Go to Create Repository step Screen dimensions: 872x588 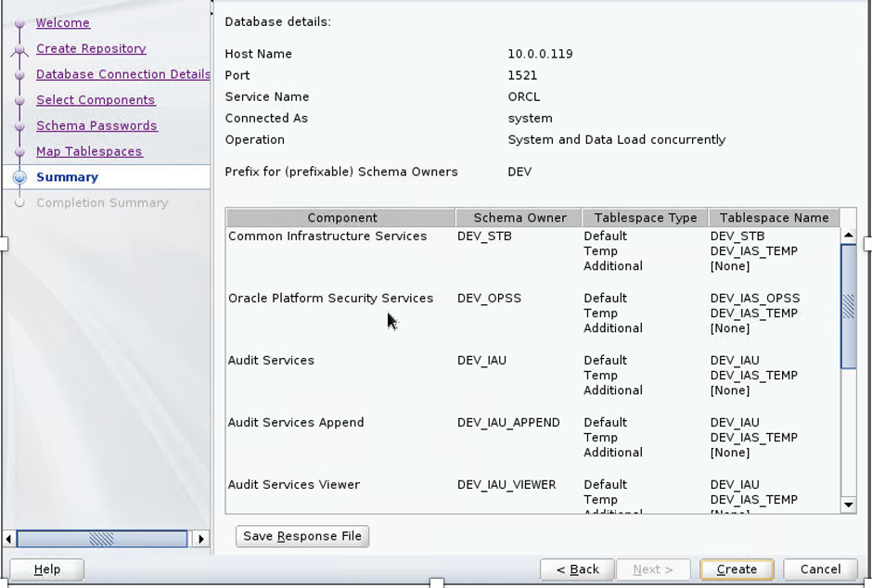click(91, 48)
